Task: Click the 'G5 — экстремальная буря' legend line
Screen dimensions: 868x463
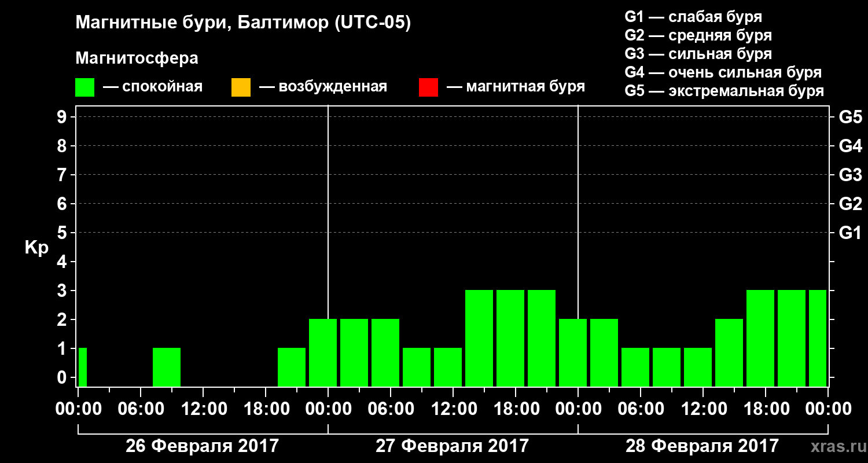Action: click(724, 91)
